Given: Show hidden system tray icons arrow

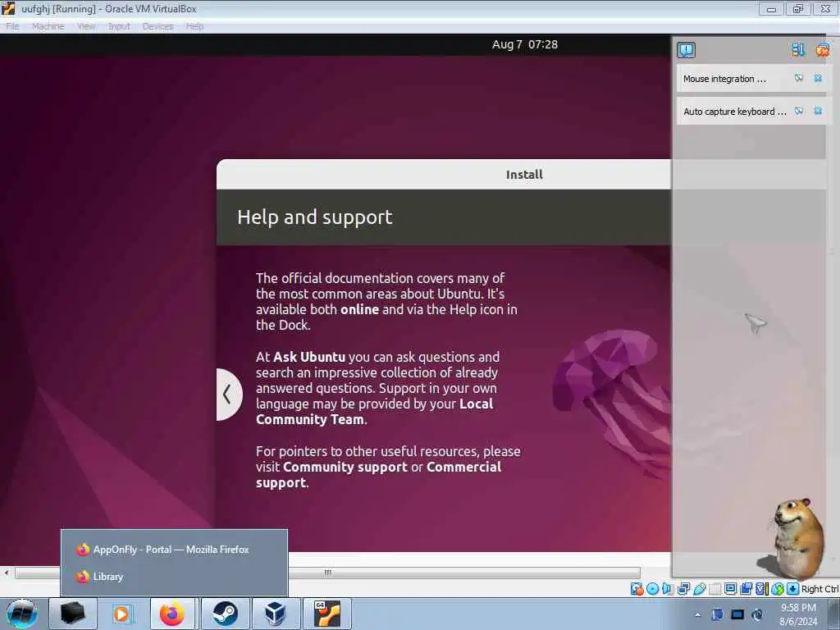Looking at the screenshot, I should (x=698, y=614).
